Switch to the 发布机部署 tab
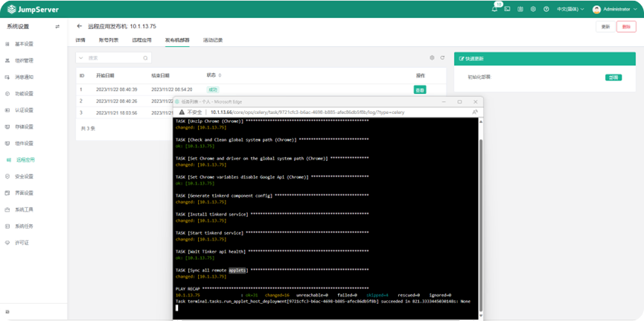Screen dimensions: 644x321 [x=177, y=40]
